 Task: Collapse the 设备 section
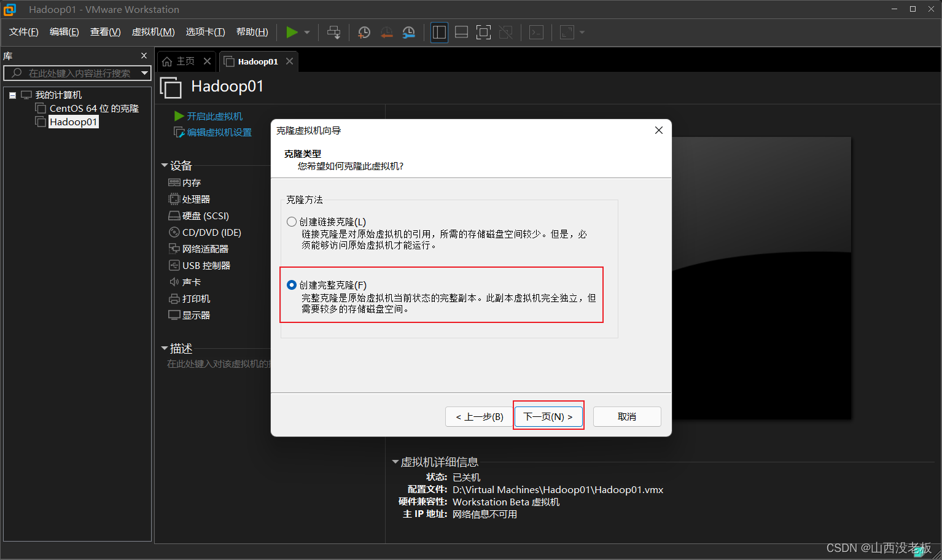[165, 166]
